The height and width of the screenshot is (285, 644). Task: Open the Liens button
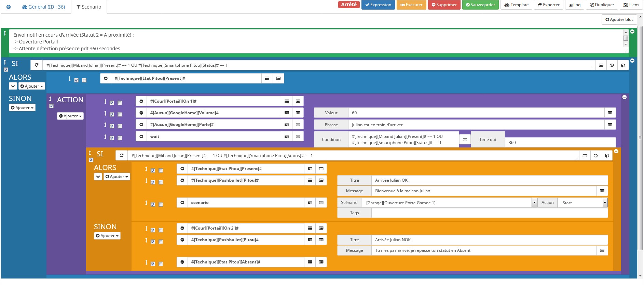[x=631, y=5]
